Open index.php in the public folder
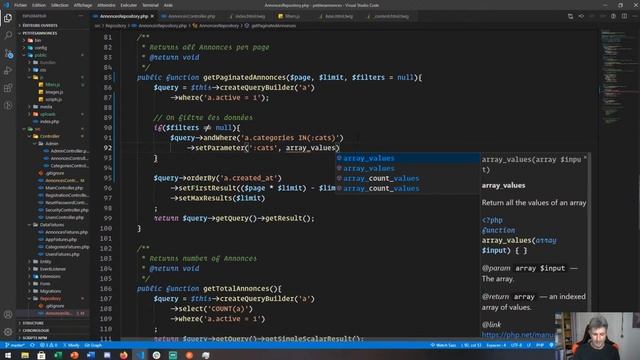 point(49,122)
